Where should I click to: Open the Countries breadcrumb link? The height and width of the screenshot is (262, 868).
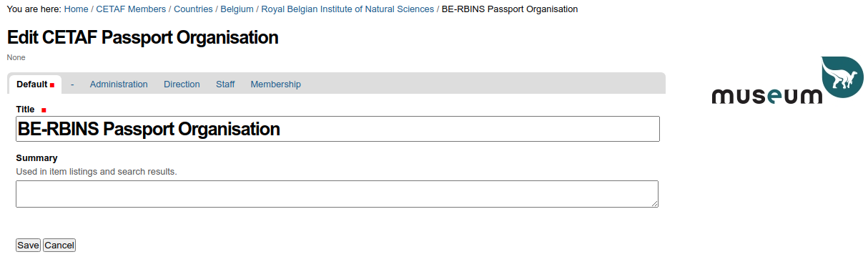[193, 9]
